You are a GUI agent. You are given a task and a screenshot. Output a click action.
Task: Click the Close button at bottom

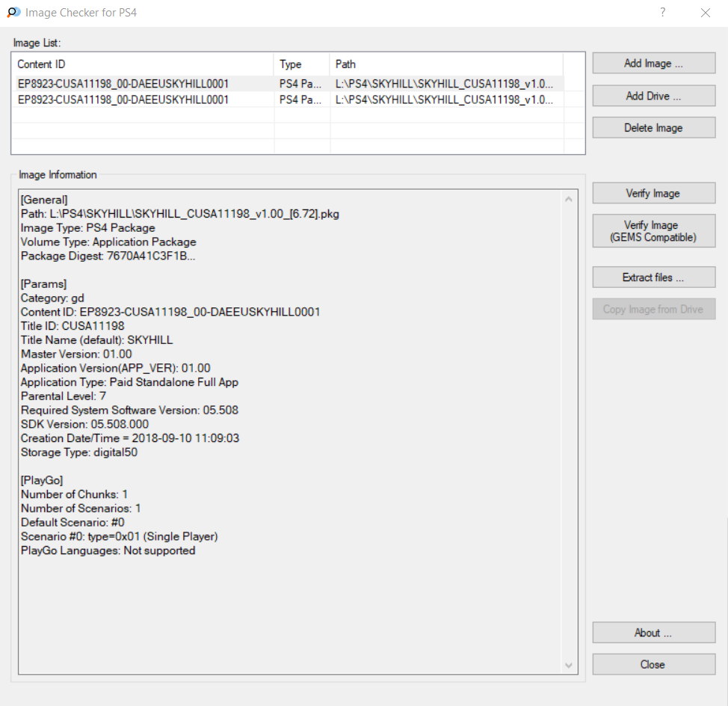point(654,664)
